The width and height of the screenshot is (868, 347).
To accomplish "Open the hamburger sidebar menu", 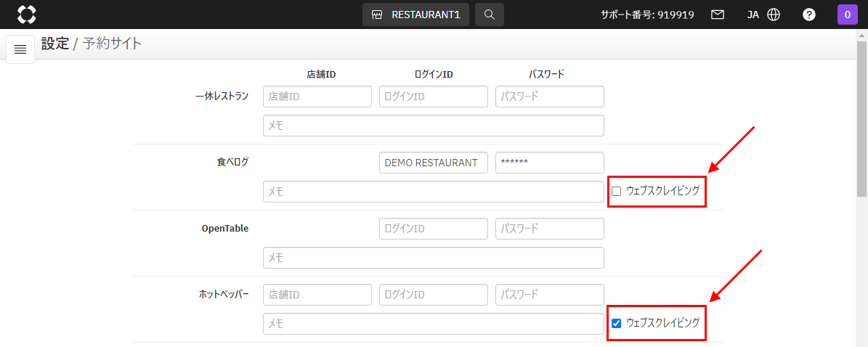I will coord(20,49).
